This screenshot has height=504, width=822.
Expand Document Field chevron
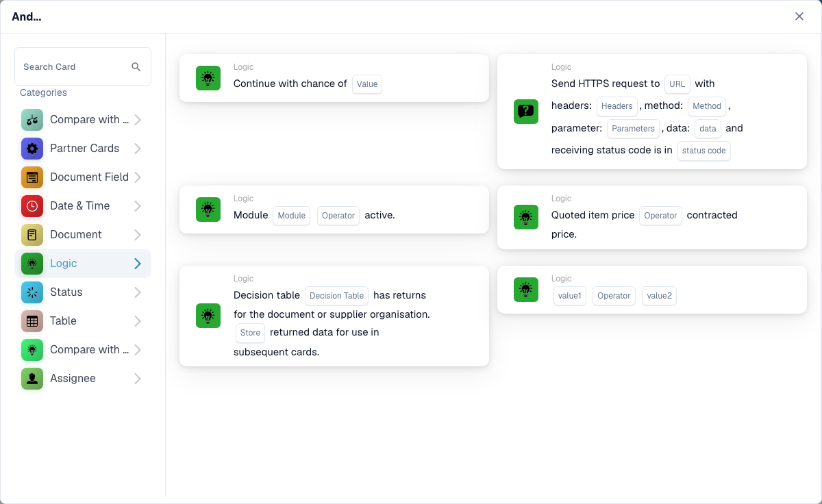(x=138, y=177)
